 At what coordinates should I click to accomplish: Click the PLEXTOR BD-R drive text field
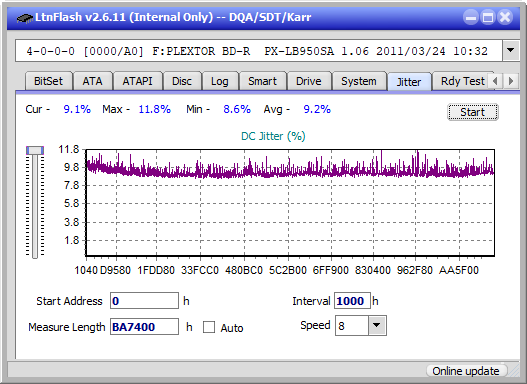tap(259, 51)
